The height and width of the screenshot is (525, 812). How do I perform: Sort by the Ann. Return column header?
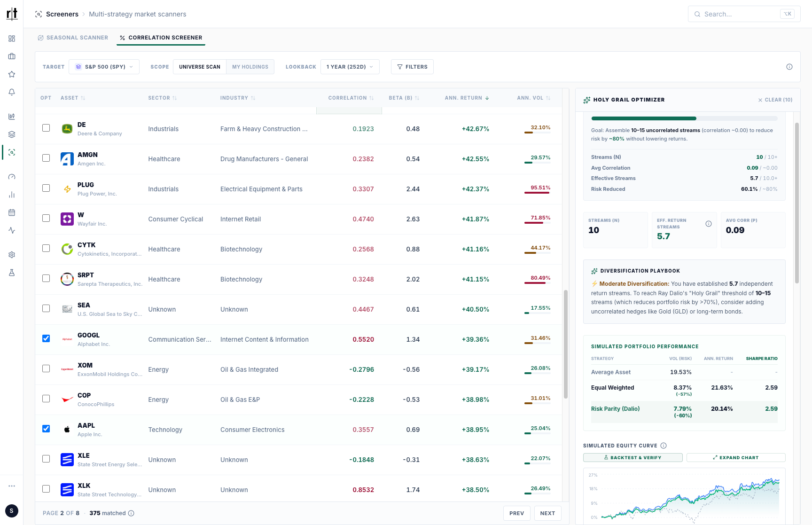pos(467,98)
